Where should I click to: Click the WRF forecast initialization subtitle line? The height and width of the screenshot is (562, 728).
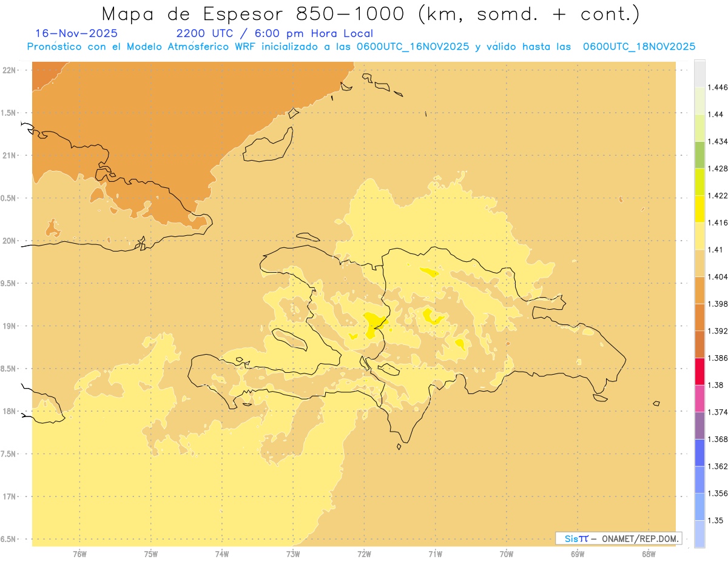pos(361,47)
